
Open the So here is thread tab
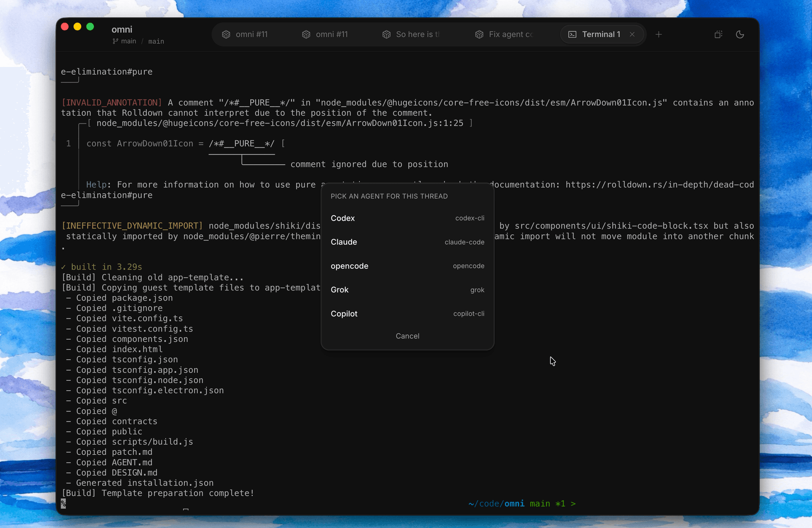pos(412,34)
